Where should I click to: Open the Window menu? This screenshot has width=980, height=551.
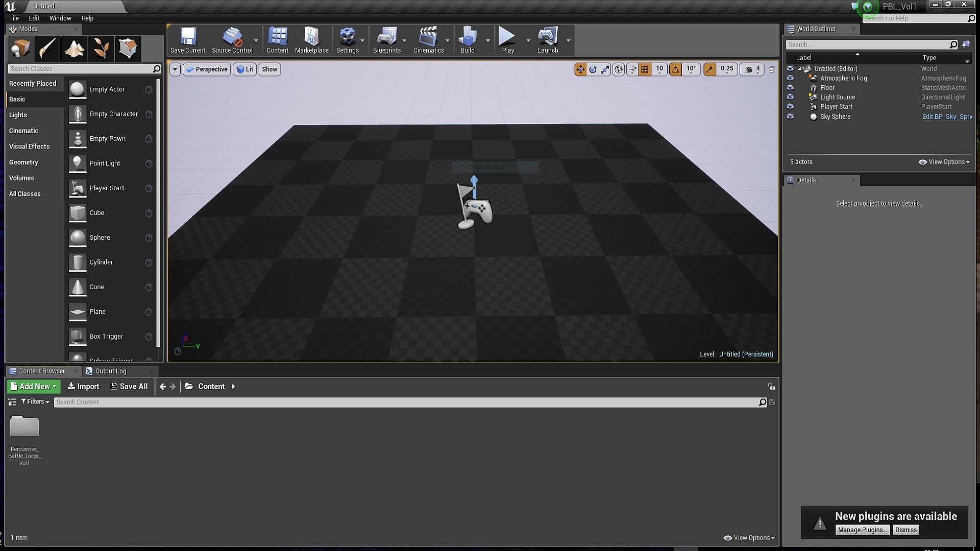coord(60,18)
